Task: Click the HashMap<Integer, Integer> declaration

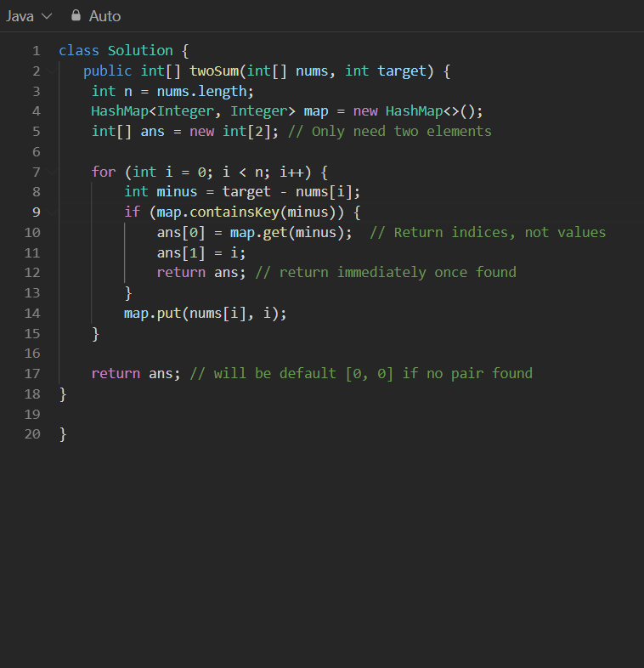Action: pyautogui.click(x=287, y=111)
